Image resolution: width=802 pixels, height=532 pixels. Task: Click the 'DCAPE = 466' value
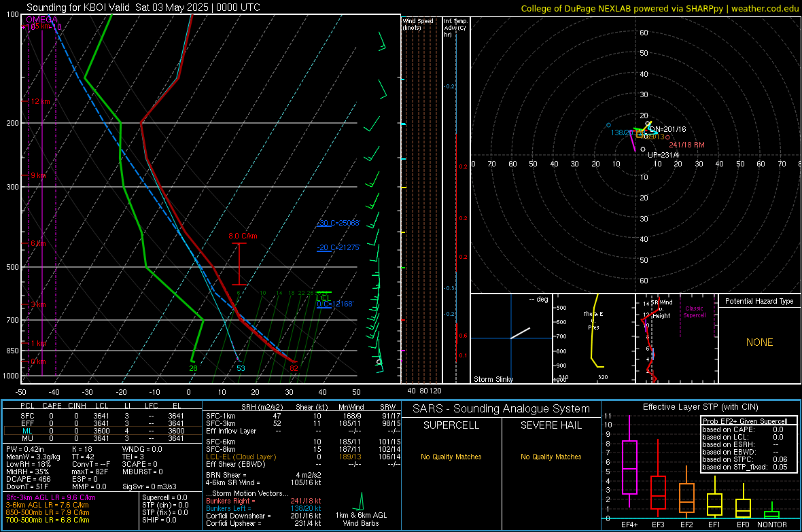pos(28,479)
